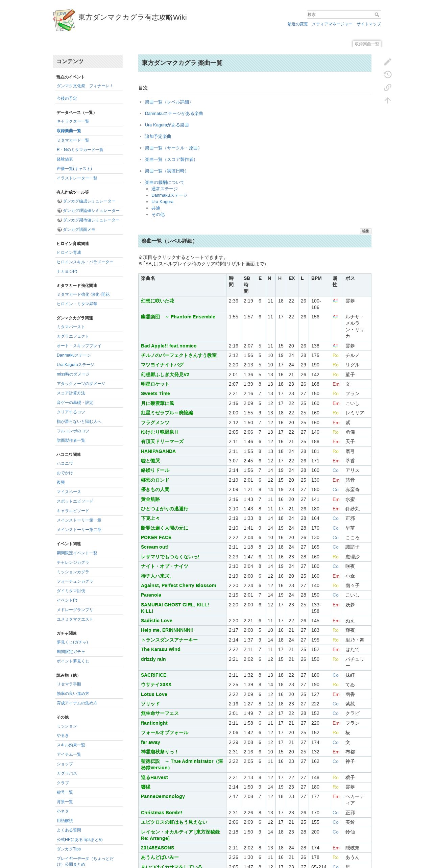This screenshot has height=868, width=434.
Task: Click globe icon beside ダンカグ譜面メモ
Action: click(x=59, y=230)
